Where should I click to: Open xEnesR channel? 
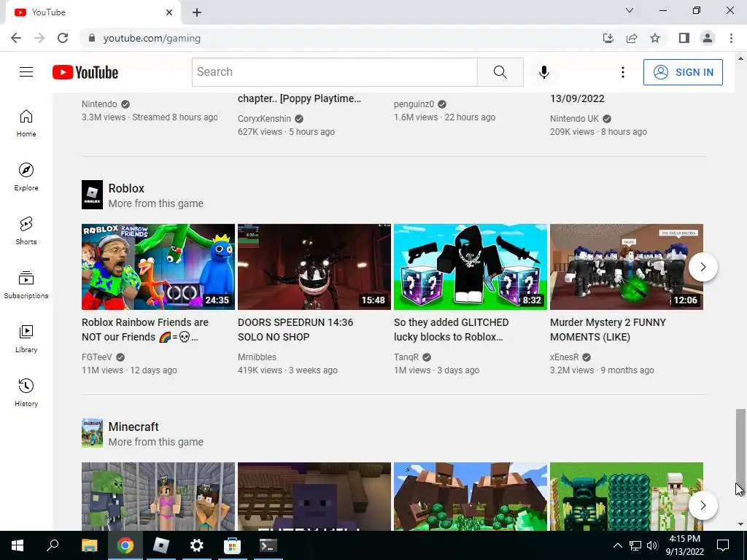pos(565,357)
